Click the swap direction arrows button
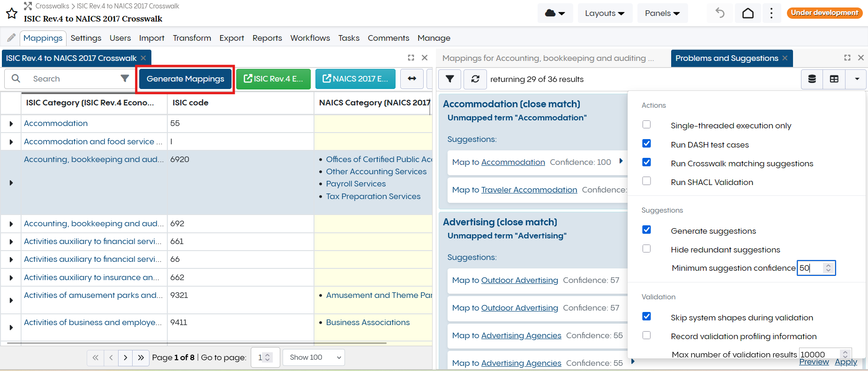 412,79
